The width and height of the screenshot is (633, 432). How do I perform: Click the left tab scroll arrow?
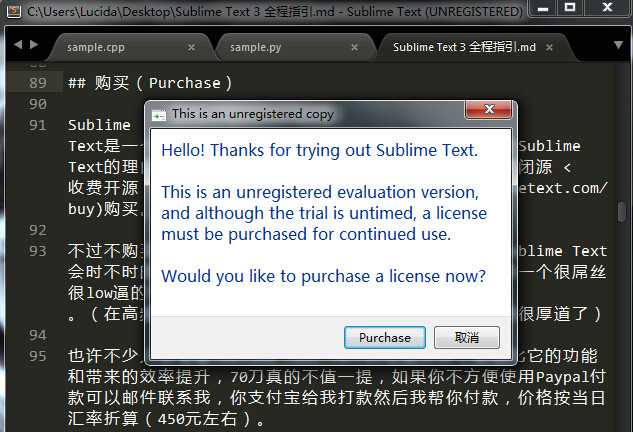coord(18,44)
